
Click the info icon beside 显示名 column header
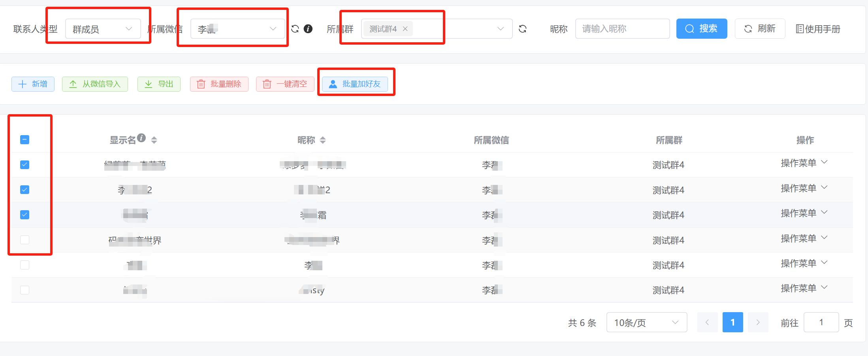tap(142, 138)
